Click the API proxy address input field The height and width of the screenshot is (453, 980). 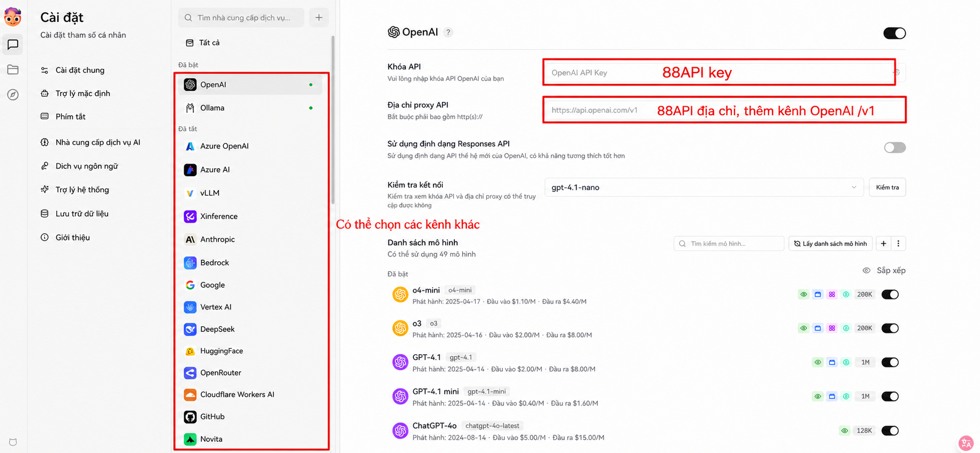[725, 110]
